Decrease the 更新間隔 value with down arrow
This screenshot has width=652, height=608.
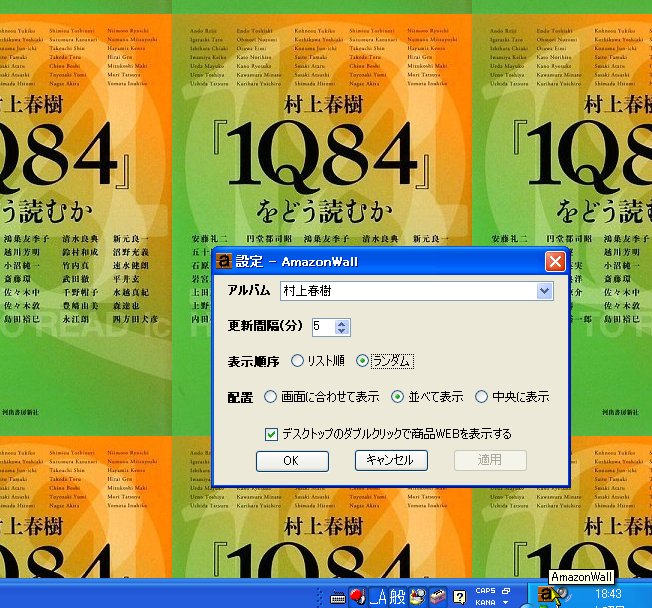click(341, 331)
